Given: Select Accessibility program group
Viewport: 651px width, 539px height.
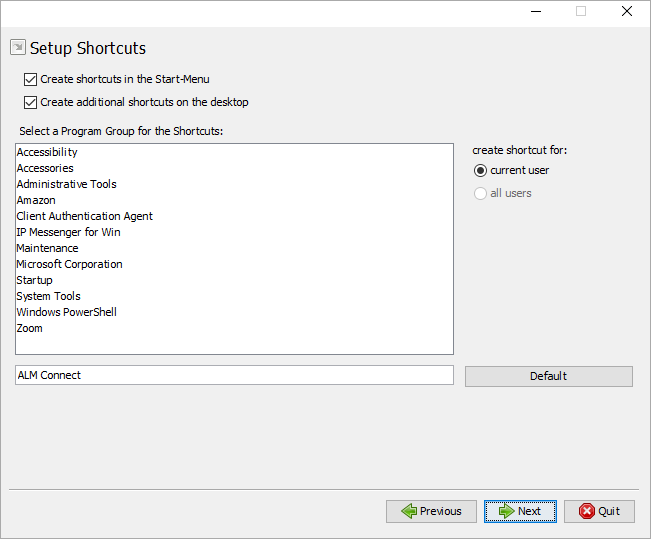Looking at the screenshot, I should tap(47, 152).
